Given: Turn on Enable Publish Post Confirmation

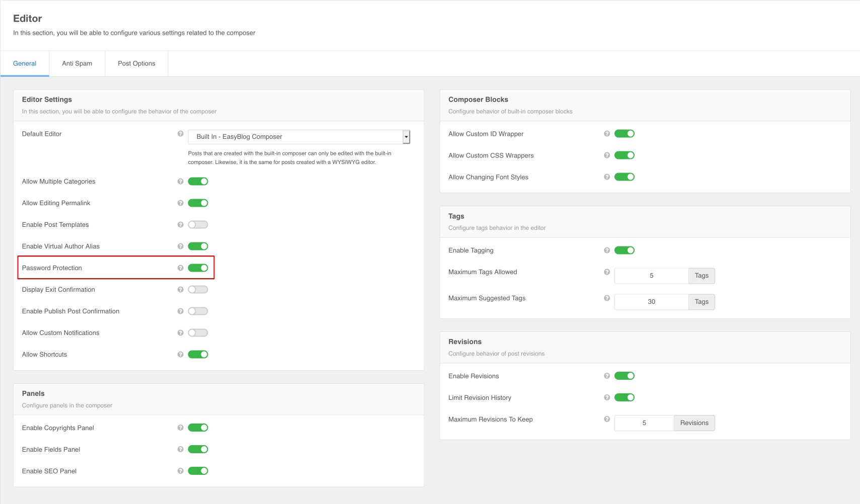Looking at the screenshot, I should [x=198, y=311].
